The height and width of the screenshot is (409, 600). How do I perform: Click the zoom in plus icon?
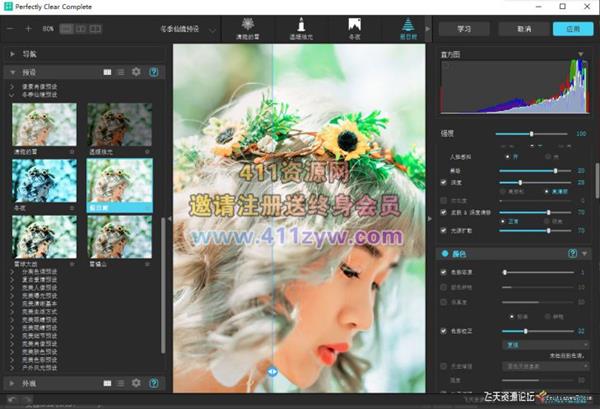click(29, 28)
